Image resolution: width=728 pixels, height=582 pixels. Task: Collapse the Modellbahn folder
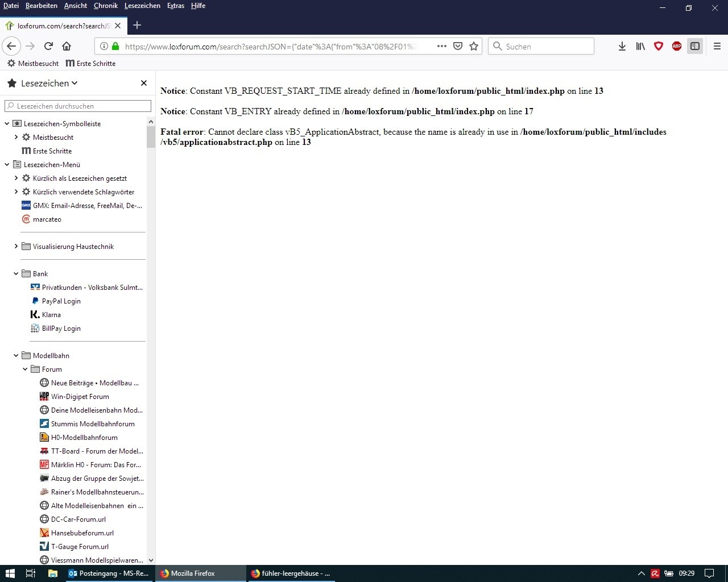click(16, 355)
